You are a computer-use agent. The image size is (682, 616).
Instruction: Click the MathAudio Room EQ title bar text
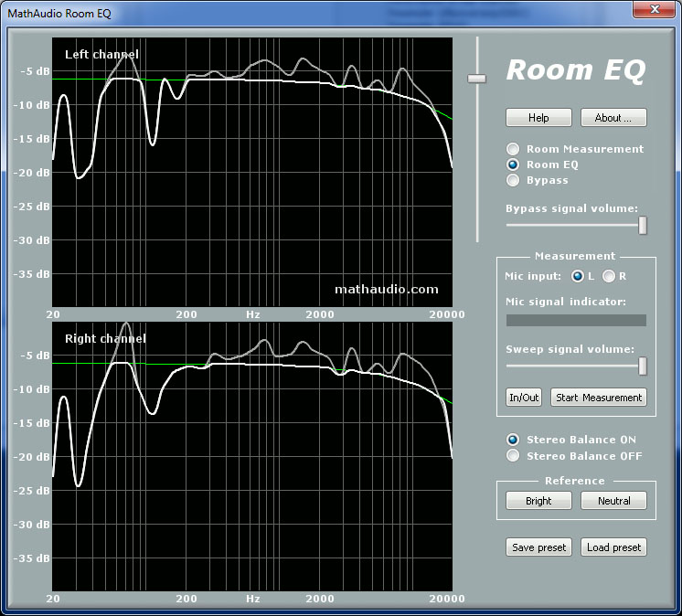(59, 14)
